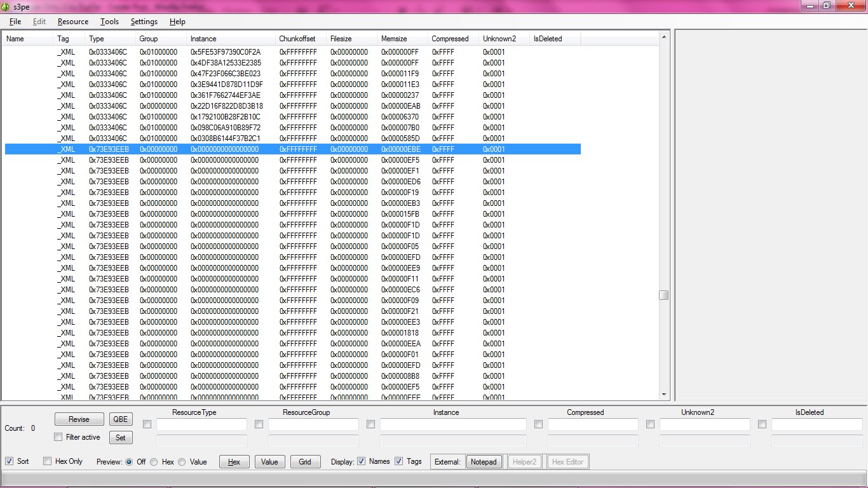Open the File menu
This screenshot has height=488, width=868.
[x=15, y=21]
